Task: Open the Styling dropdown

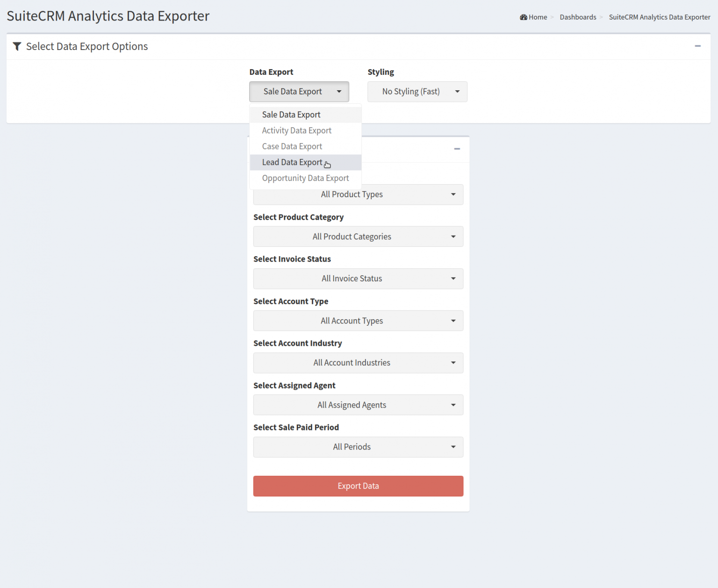Action: [417, 92]
